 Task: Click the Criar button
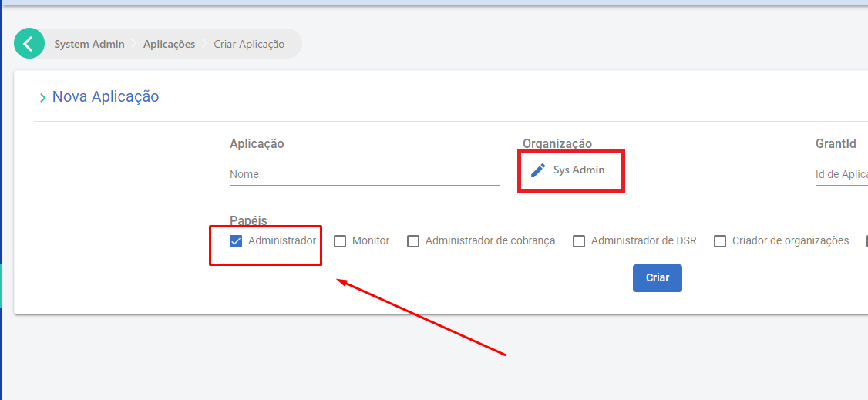[x=657, y=277]
